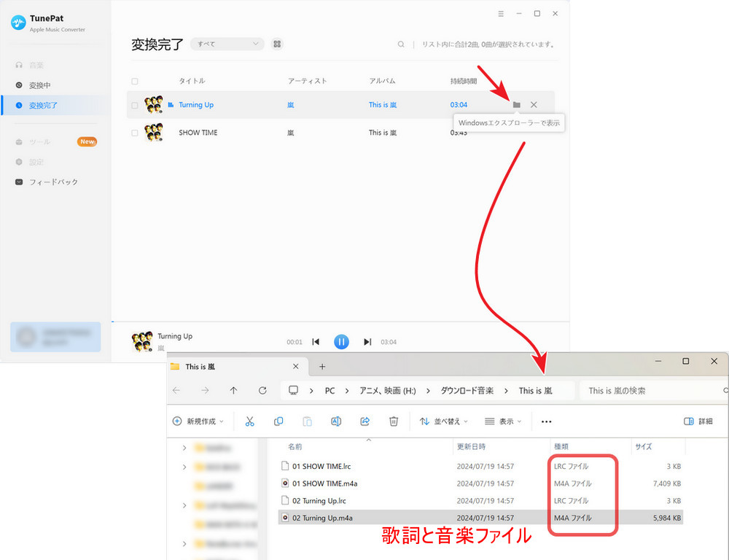Image resolution: width=729 pixels, height=560 pixels.
Task: Click the blurred account panel in sidebar
Action: coord(55,337)
